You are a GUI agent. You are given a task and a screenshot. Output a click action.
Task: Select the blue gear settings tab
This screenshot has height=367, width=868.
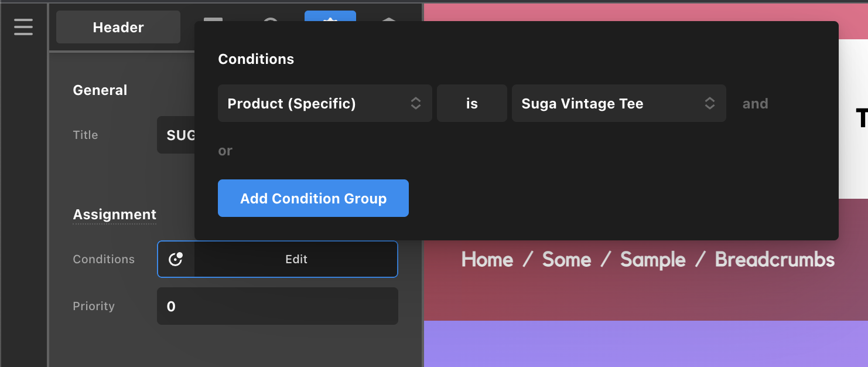point(330,18)
